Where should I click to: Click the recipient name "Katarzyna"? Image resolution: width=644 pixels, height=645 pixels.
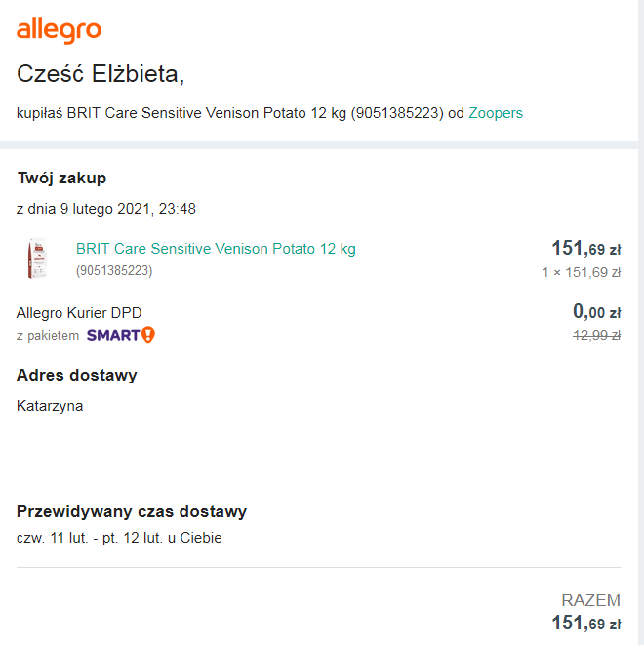click(x=50, y=406)
